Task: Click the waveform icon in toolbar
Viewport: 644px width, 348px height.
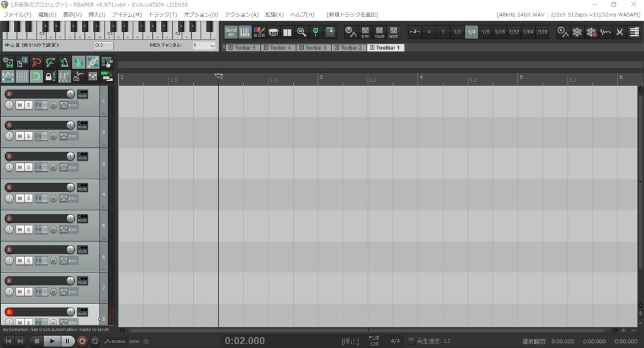Action: (606, 31)
